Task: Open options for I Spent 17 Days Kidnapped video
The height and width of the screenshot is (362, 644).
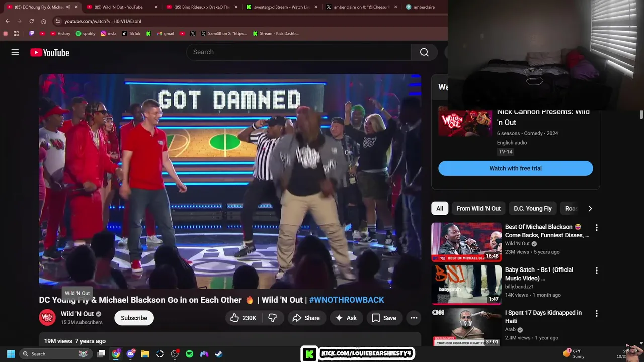Action: point(596,313)
